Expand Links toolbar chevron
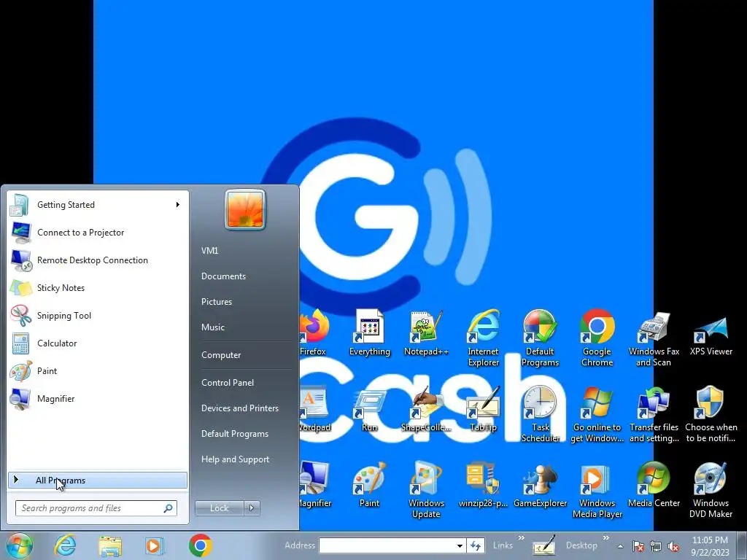This screenshot has width=747, height=560. (521, 538)
